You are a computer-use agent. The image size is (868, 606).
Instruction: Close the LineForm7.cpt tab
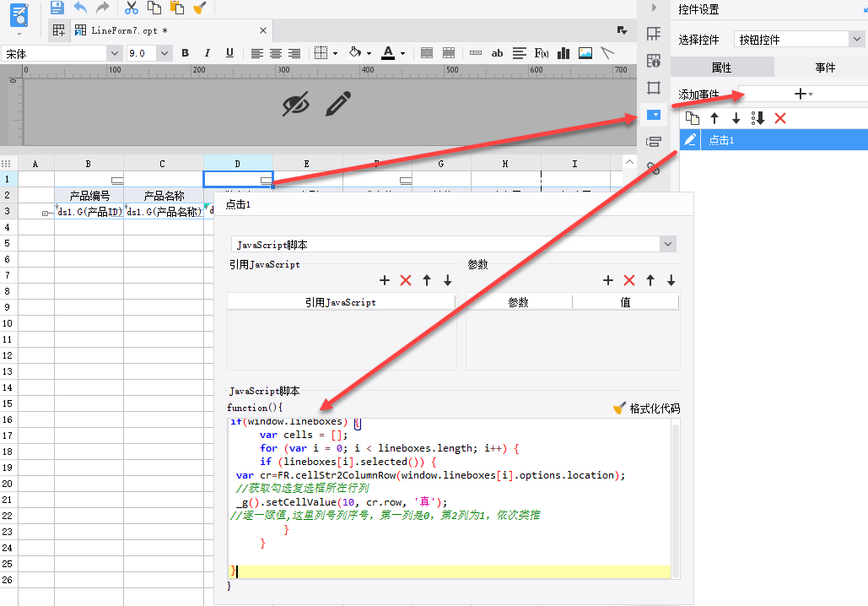coord(263,30)
